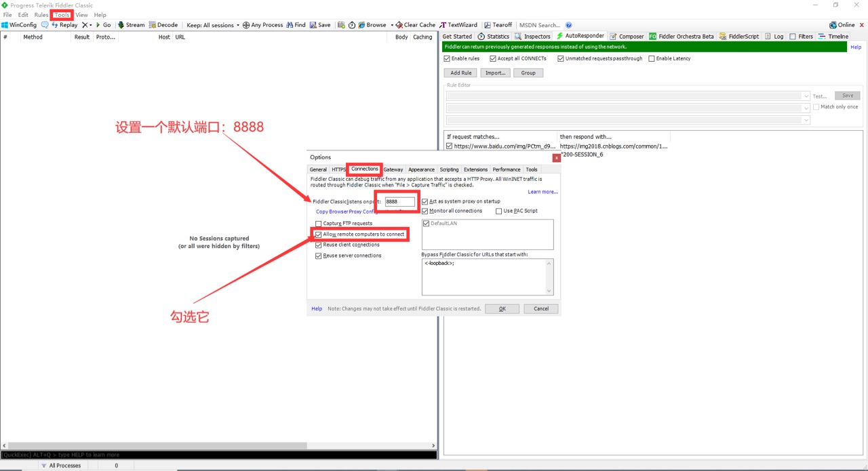Open the FiddlerScript tab
868x471 pixels.
coord(739,37)
